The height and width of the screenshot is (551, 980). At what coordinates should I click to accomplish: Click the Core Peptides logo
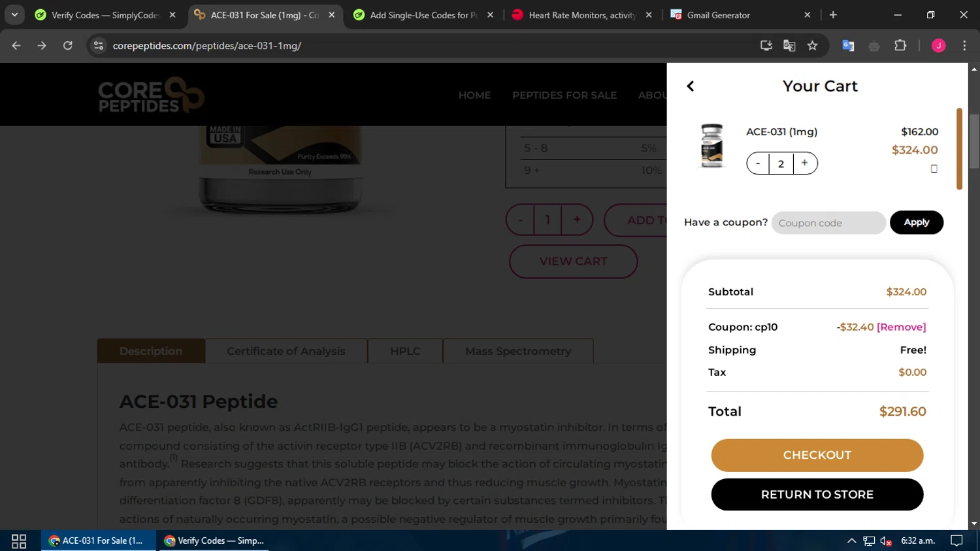point(151,95)
